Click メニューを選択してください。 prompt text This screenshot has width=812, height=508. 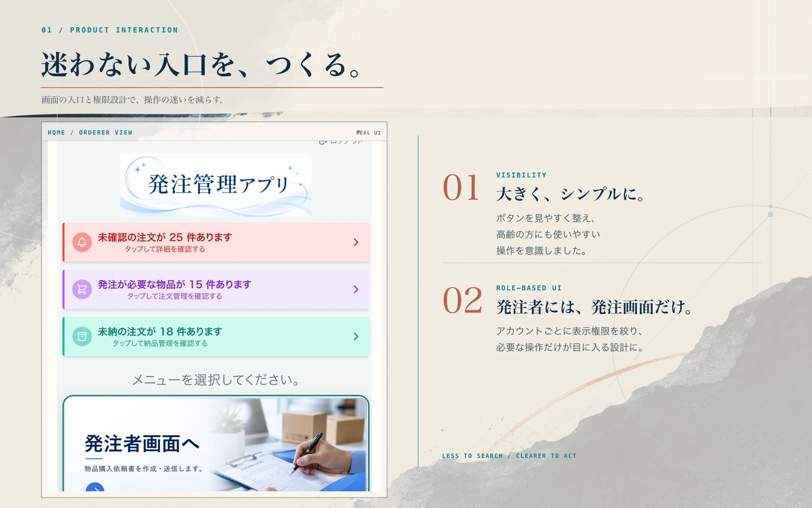tap(216, 380)
